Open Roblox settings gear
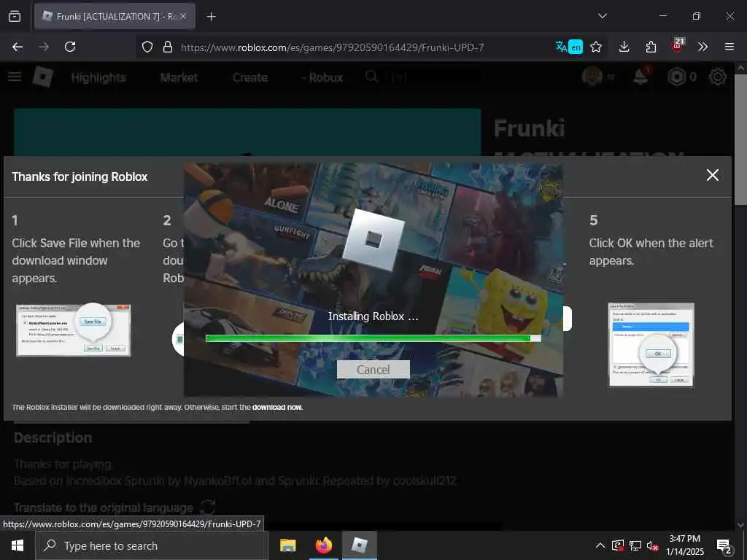The height and width of the screenshot is (560, 747). [x=718, y=77]
